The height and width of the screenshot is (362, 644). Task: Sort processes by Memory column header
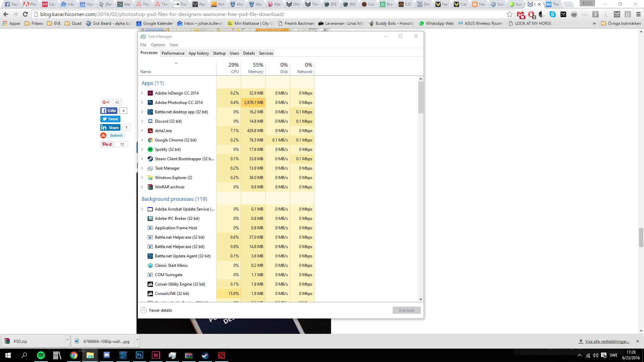pos(253,68)
